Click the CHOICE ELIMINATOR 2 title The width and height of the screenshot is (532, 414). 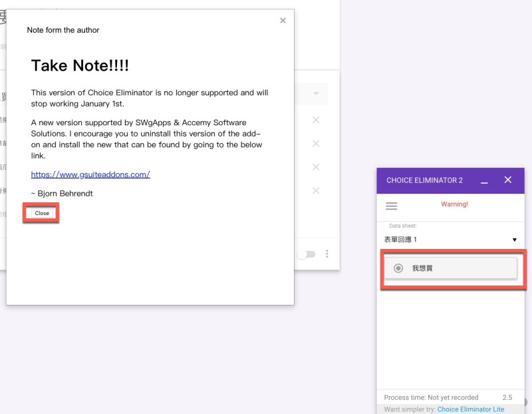424,180
